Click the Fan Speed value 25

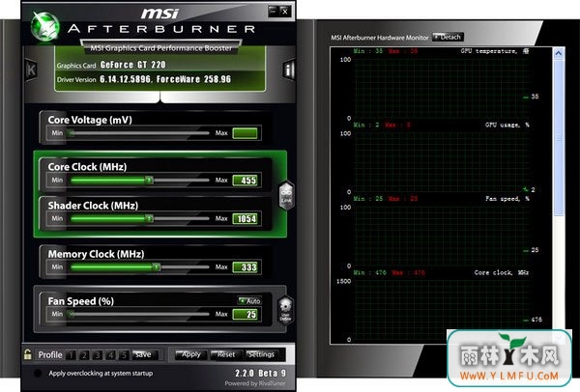tap(245, 314)
